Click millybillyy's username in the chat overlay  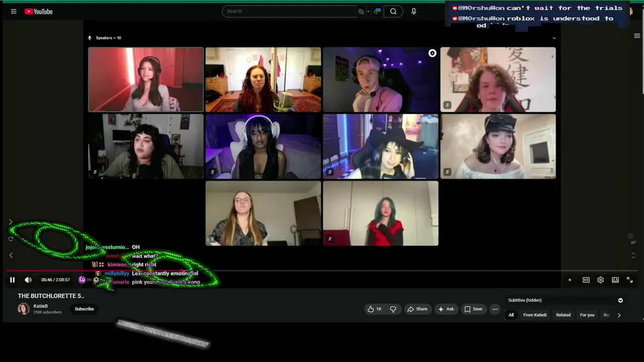pos(117,274)
